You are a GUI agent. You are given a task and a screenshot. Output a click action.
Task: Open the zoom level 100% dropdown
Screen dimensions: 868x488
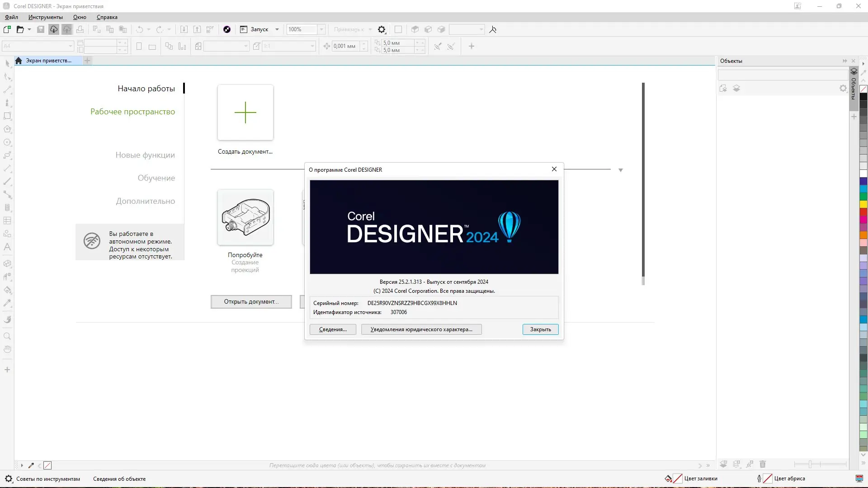click(321, 29)
